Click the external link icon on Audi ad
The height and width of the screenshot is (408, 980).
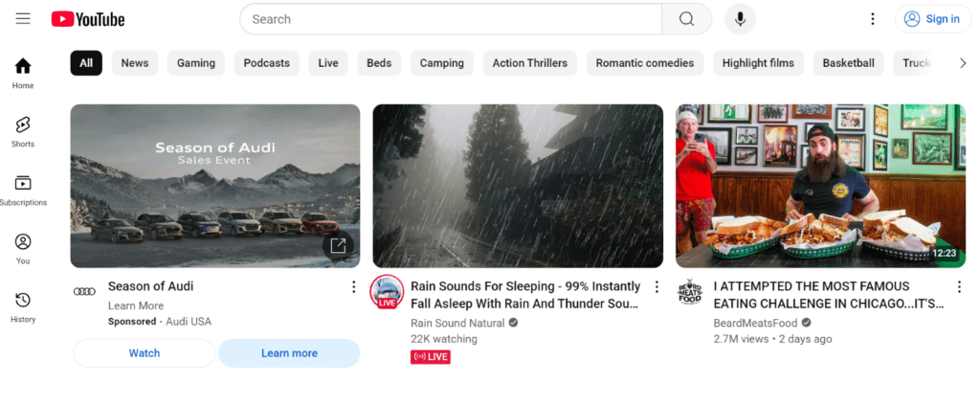[x=338, y=245]
